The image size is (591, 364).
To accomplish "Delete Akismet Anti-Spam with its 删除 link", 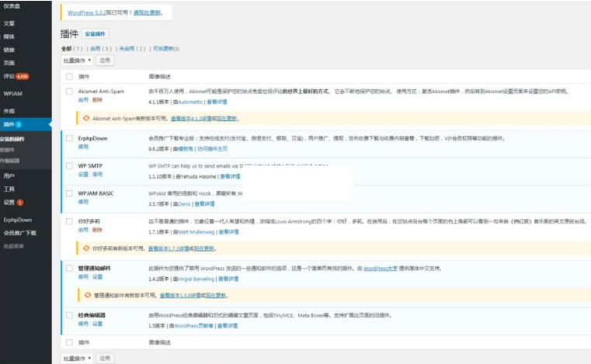I will 97,100.
